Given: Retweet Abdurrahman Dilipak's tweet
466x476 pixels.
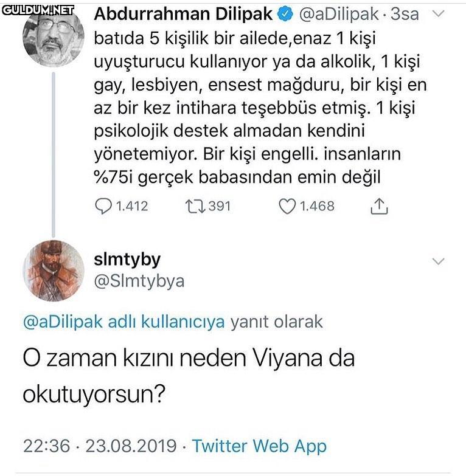Looking at the screenshot, I should pos(193,207).
